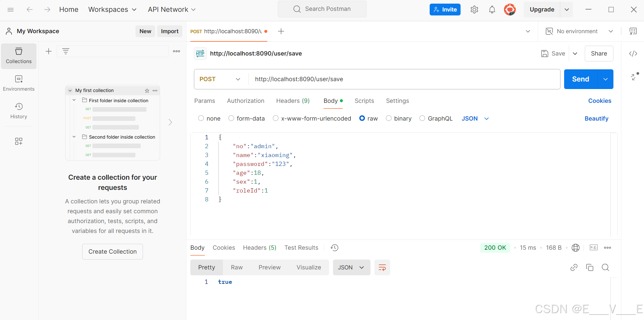Open the notifications bell

(492, 10)
